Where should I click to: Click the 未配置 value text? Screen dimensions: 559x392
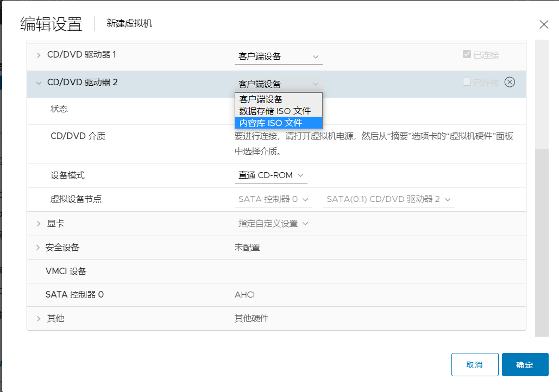[x=247, y=248]
